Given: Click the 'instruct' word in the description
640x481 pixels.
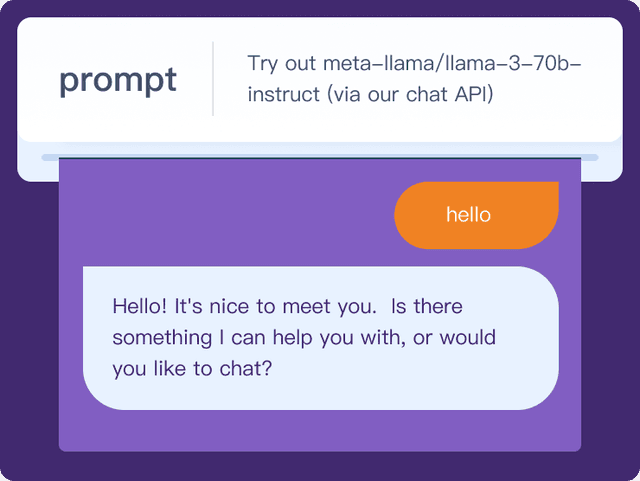Looking at the screenshot, I should (282, 95).
